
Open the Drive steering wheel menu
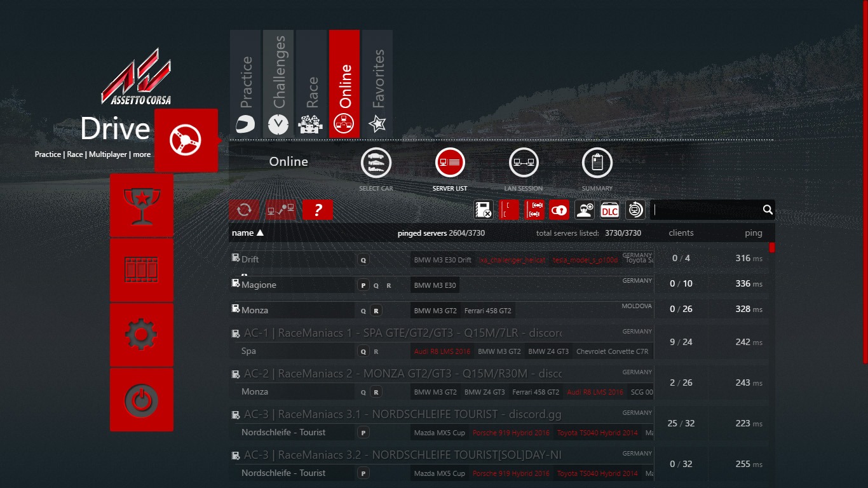(x=186, y=140)
